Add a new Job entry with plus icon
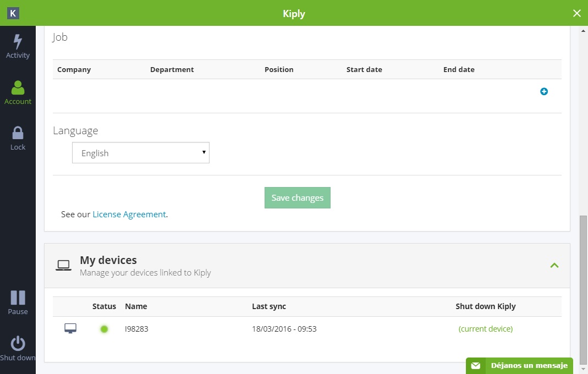This screenshot has width=588, height=374. pyautogui.click(x=544, y=91)
